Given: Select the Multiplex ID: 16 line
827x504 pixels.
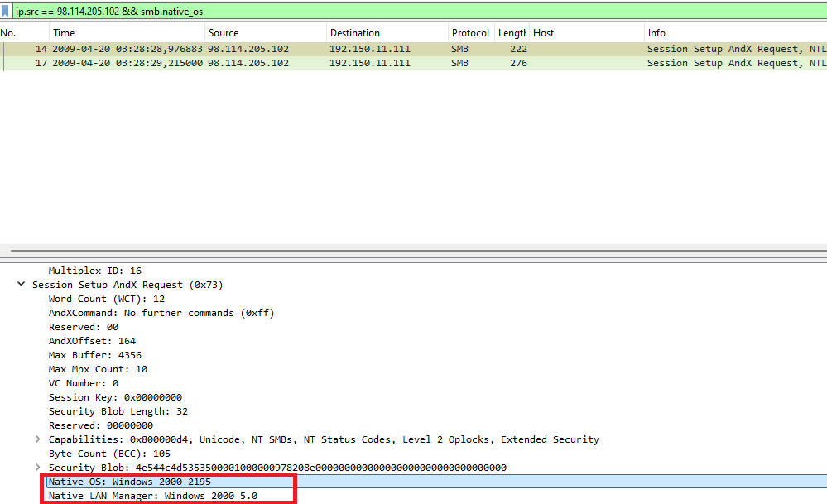Looking at the screenshot, I should [x=95, y=271].
